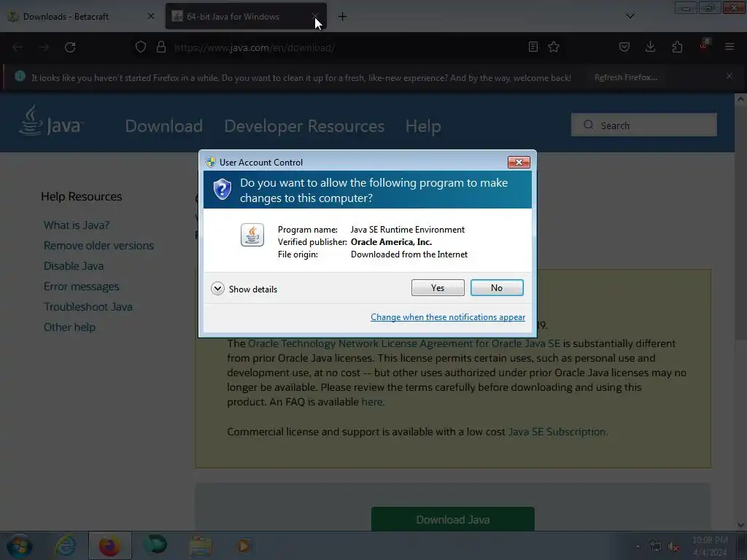Open the Windows Start button
The image size is (747, 560).
[x=20, y=546]
